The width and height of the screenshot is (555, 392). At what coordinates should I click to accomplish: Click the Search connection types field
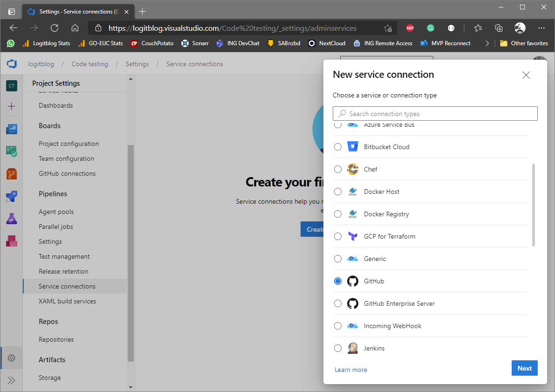point(435,114)
